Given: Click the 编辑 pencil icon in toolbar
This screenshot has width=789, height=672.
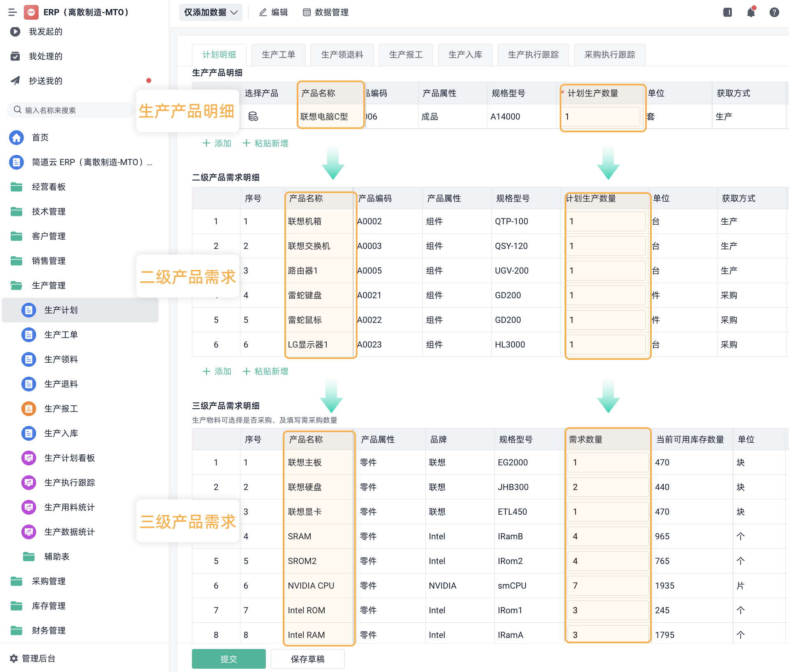Looking at the screenshot, I should [263, 12].
